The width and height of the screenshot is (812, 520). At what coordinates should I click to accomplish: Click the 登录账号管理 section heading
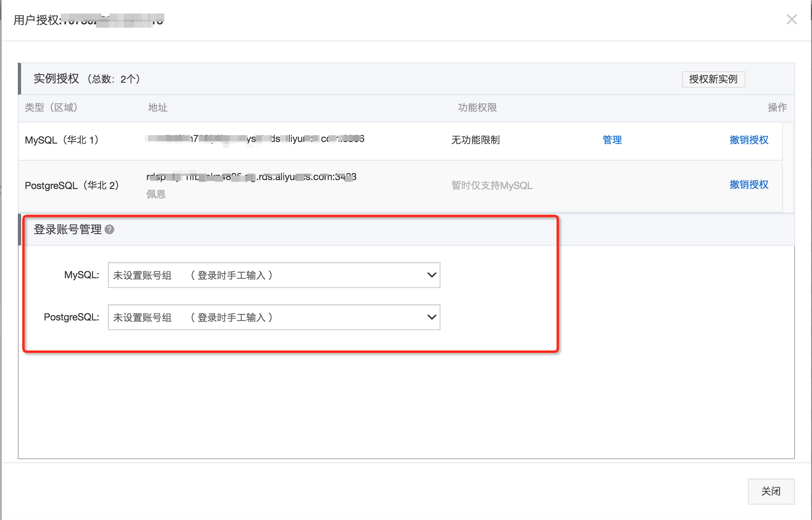click(68, 230)
